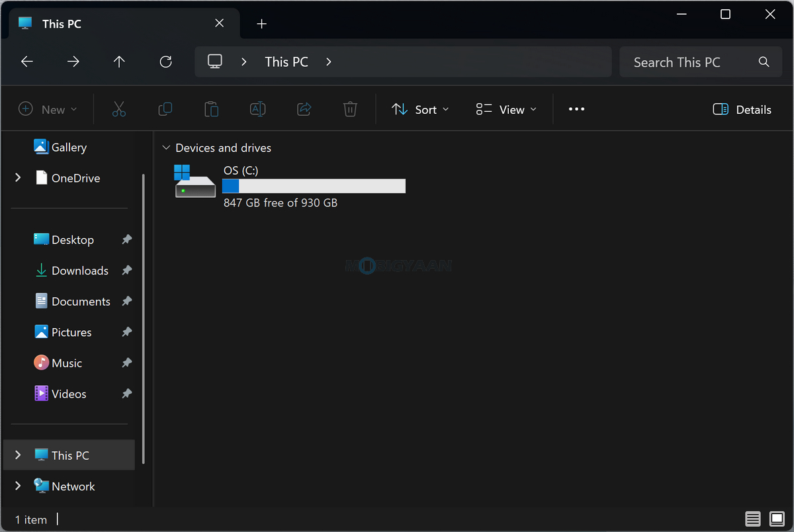This screenshot has width=794, height=532.
Task: Click the Cut scissors icon
Action: (x=119, y=109)
